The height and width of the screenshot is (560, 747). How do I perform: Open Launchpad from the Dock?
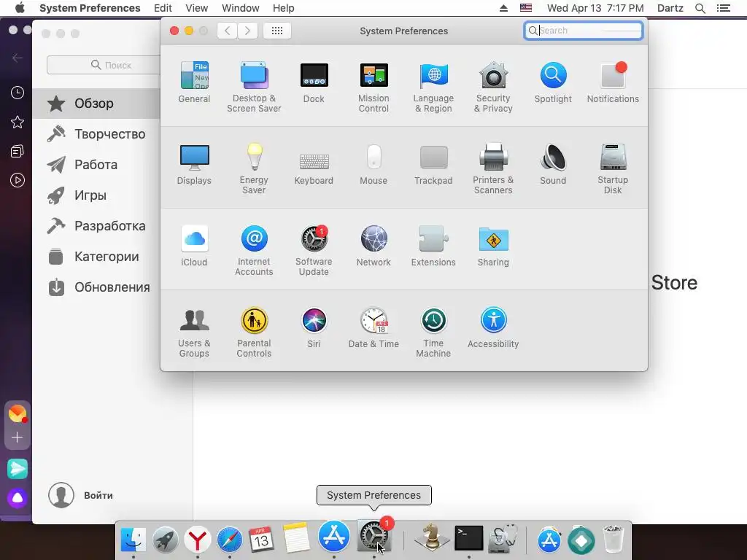click(166, 540)
